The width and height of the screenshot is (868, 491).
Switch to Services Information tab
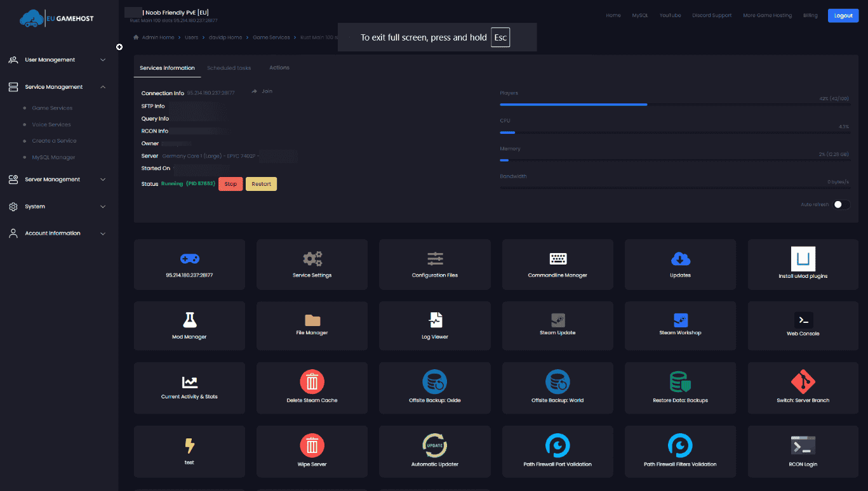[167, 68]
